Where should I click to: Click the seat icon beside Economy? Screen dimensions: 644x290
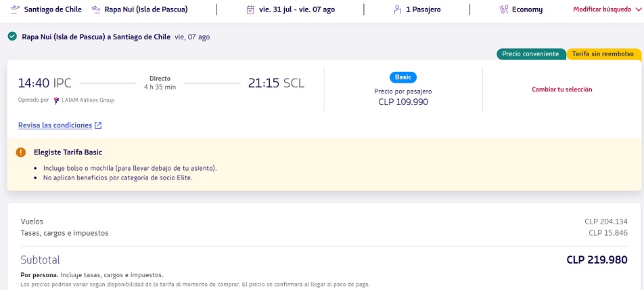503,9
